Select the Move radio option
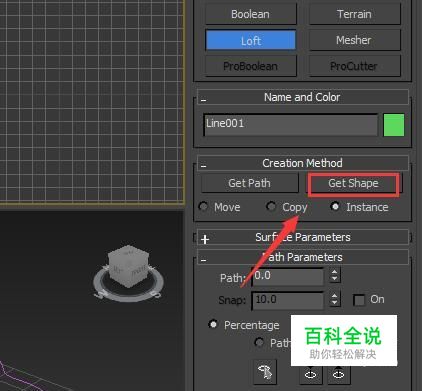422x391 pixels. [203, 207]
